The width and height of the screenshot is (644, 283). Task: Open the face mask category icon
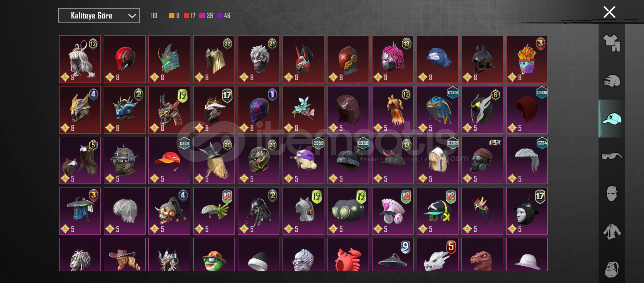click(612, 194)
